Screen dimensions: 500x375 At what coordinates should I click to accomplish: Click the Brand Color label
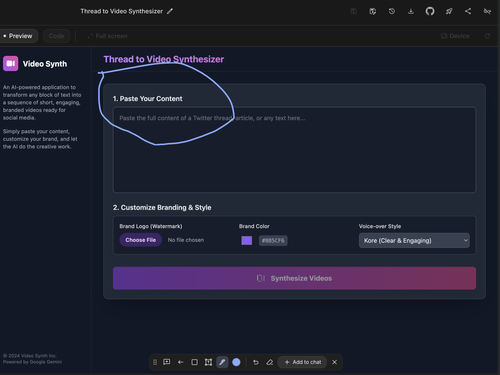[254, 226]
